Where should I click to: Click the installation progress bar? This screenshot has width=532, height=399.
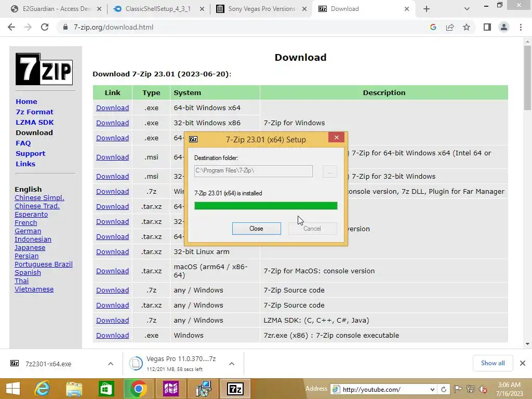pyautogui.click(x=265, y=206)
